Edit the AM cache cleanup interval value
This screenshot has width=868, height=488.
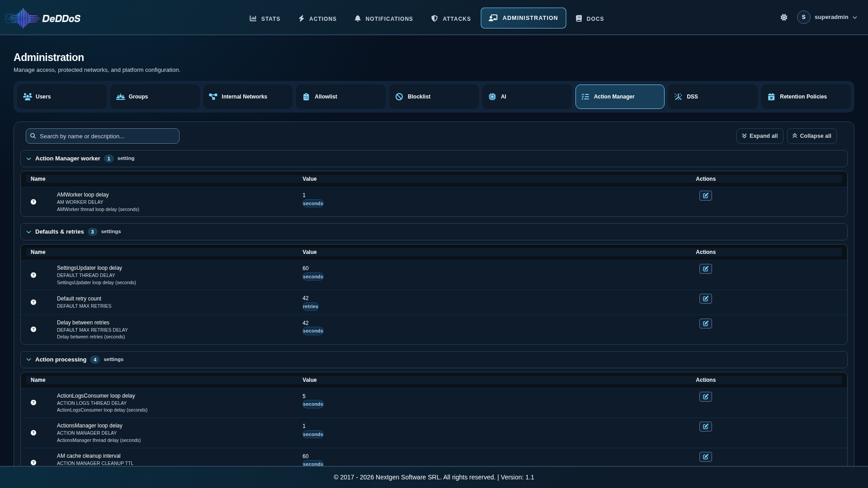(x=705, y=457)
